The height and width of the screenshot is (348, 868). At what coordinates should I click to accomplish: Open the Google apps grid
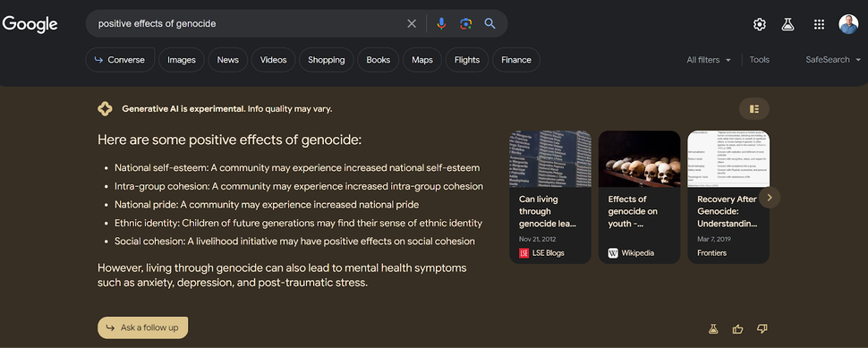click(820, 24)
